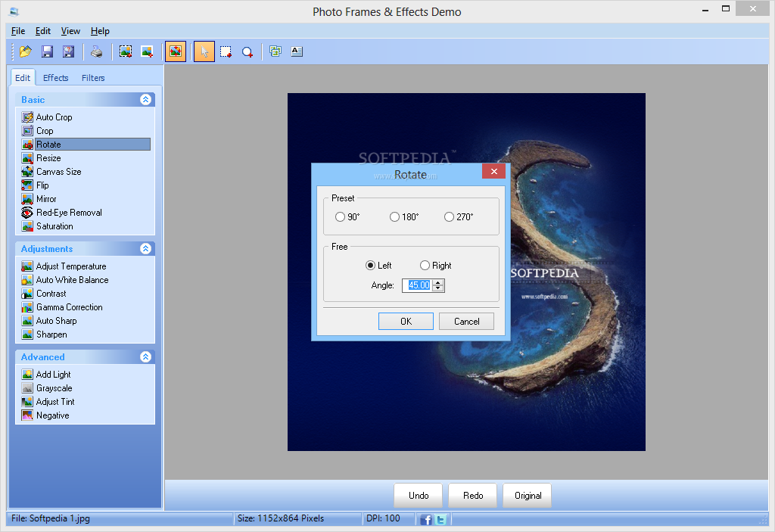Select the ellipse selection tool
This screenshot has width=775, height=532.
pos(247,51)
